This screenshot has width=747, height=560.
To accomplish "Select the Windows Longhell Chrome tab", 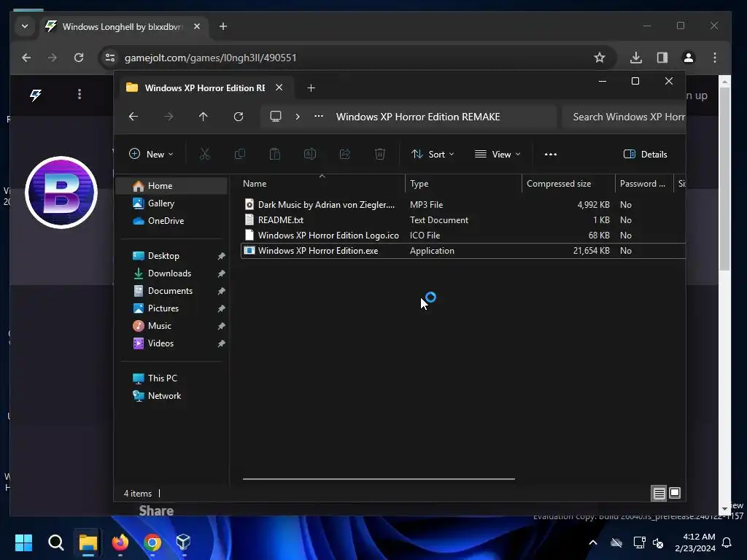I will (122, 27).
